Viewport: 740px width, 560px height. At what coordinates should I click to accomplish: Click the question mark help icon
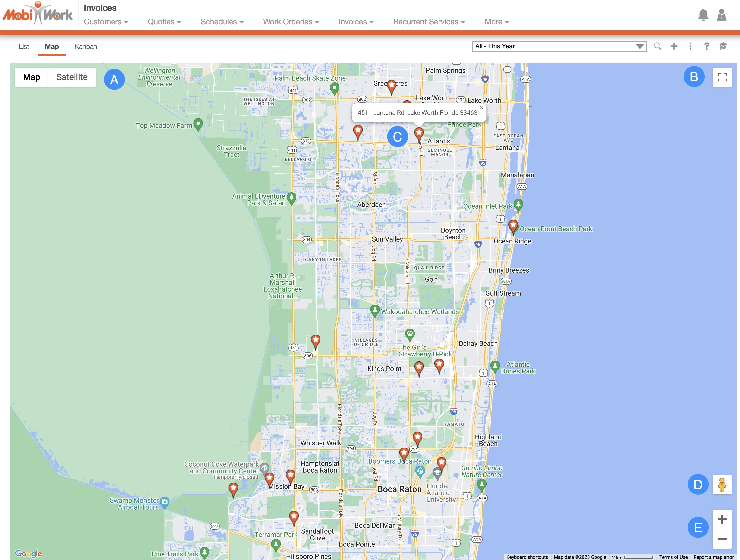coord(706,46)
